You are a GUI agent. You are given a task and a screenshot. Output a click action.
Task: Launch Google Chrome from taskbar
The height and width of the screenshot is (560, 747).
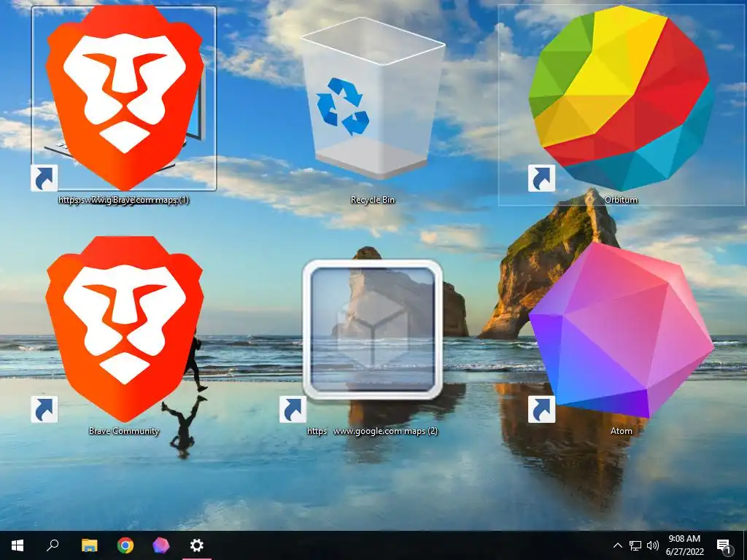(x=125, y=545)
